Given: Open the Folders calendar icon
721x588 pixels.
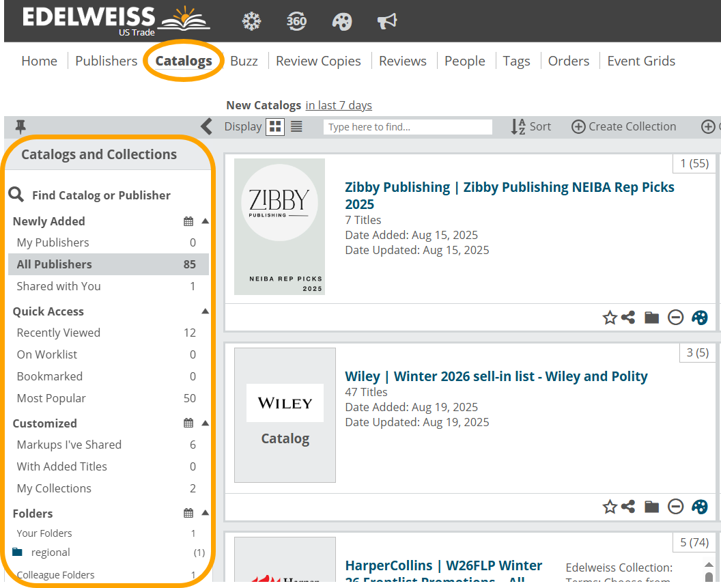Looking at the screenshot, I should pyautogui.click(x=188, y=513).
